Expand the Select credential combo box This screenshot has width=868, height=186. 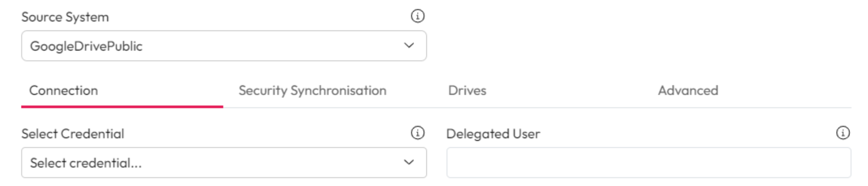[x=224, y=162]
